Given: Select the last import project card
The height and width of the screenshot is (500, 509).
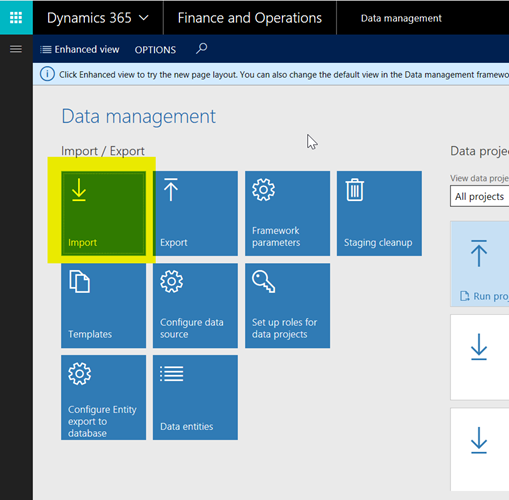Looking at the screenshot, I should pyautogui.click(x=480, y=449).
